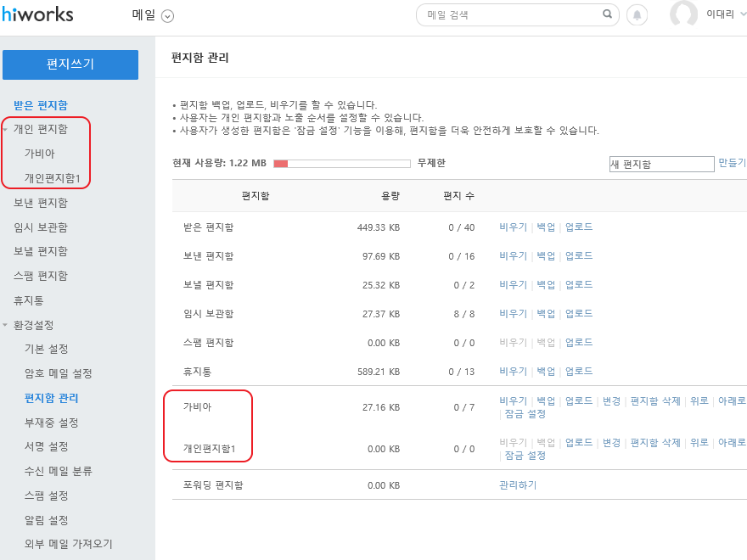Image resolution: width=747 pixels, height=560 pixels.
Task: Click 백업 for 가비아 folder
Action: 546,401
